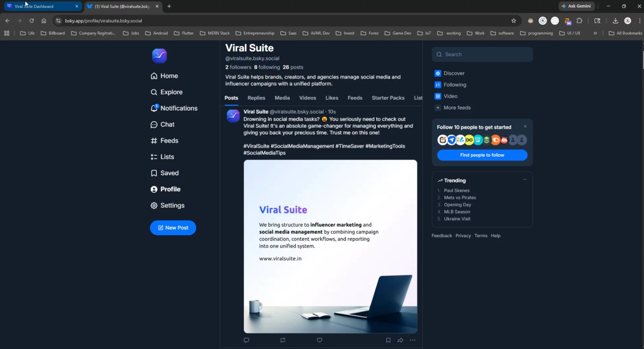Click the browser address bar URL
This screenshot has height=349, width=644.
click(x=103, y=21)
